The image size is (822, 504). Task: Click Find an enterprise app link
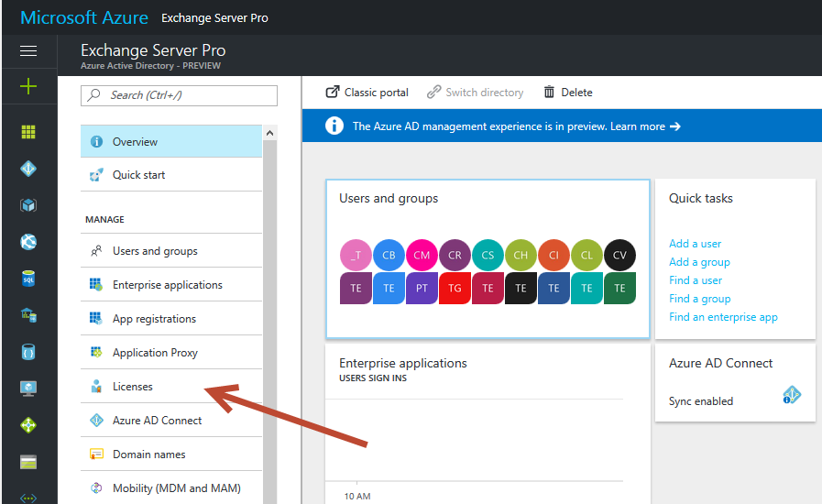point(723,317)
